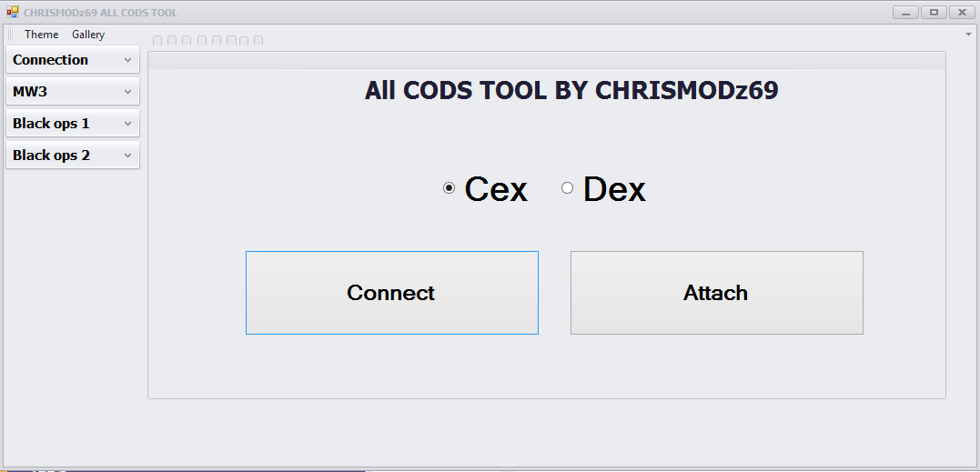Open the toolbar overflow arrow at top right
Image resolution: width=980 pixels, height=472 pixels.
coord(968,35)
